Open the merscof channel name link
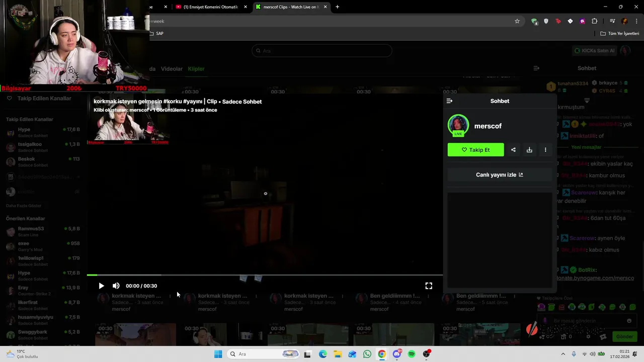 tap(488, 126)
